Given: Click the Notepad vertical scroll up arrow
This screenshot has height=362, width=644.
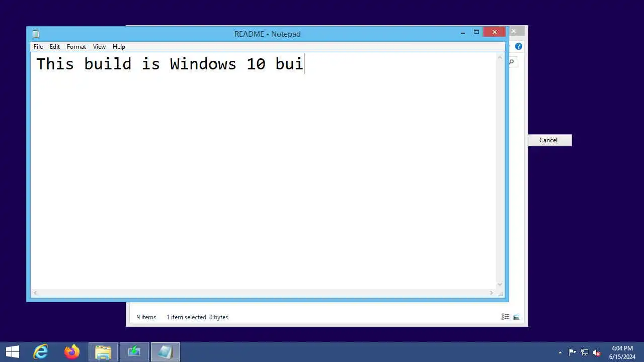Looking at the screenshot, I should 500,58.
